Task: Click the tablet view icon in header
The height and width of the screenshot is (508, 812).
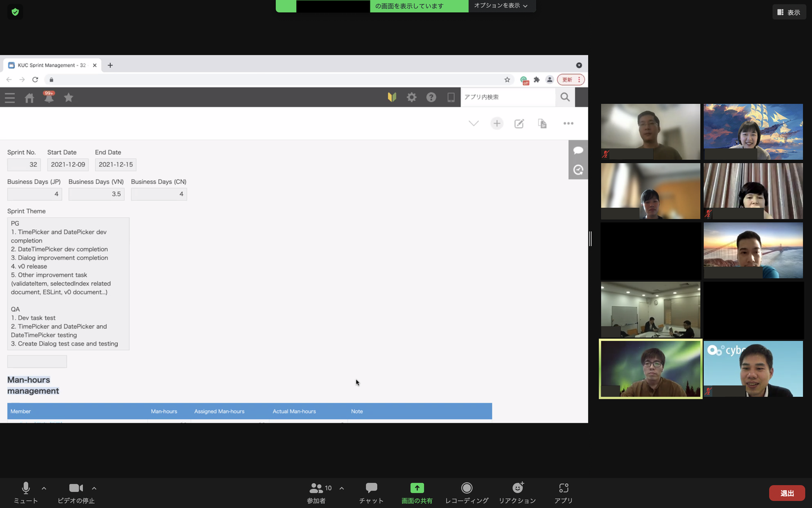Action: [451, 97]
